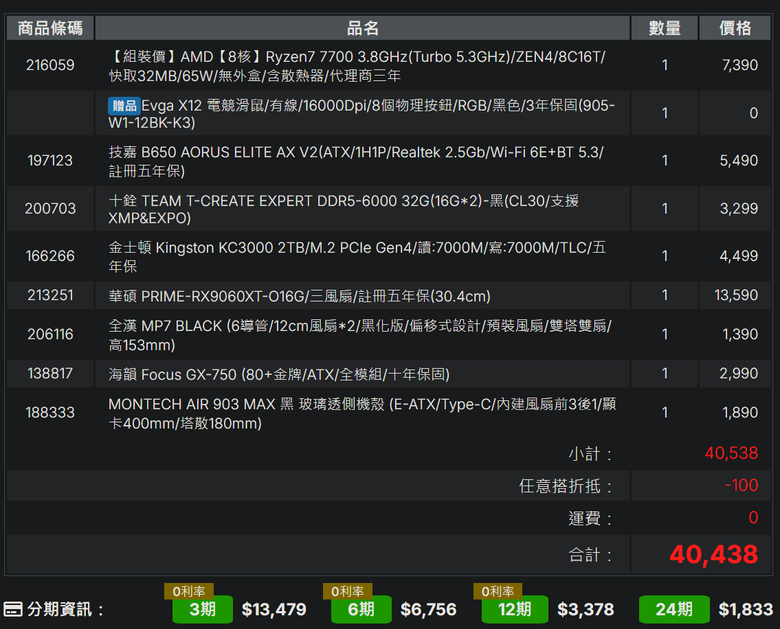Click the price 5,490
Viewport: 780px width, 629px height.
click(739, 161)
